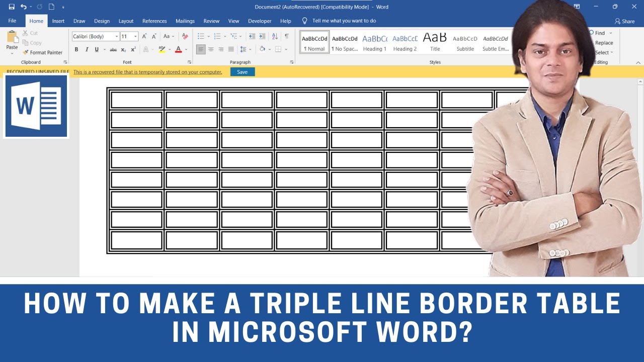Collapse the ribbon with the arrow

coord(639,62)
